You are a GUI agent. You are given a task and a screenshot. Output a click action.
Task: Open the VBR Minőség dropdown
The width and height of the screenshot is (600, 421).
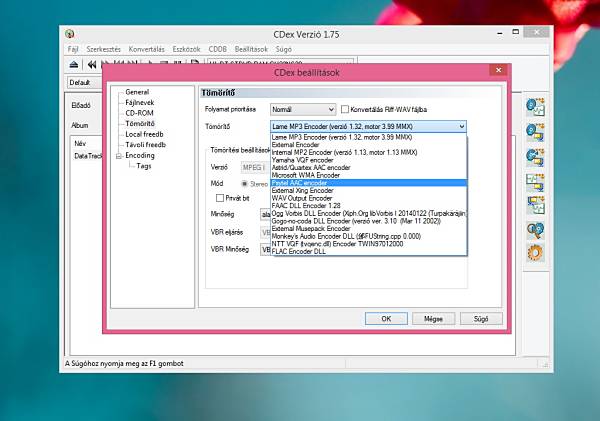(x=265, y=250)
